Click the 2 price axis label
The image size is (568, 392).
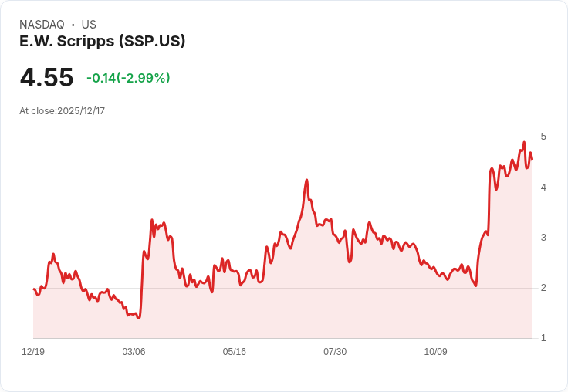pyautogui.click(x=543, y=288)
